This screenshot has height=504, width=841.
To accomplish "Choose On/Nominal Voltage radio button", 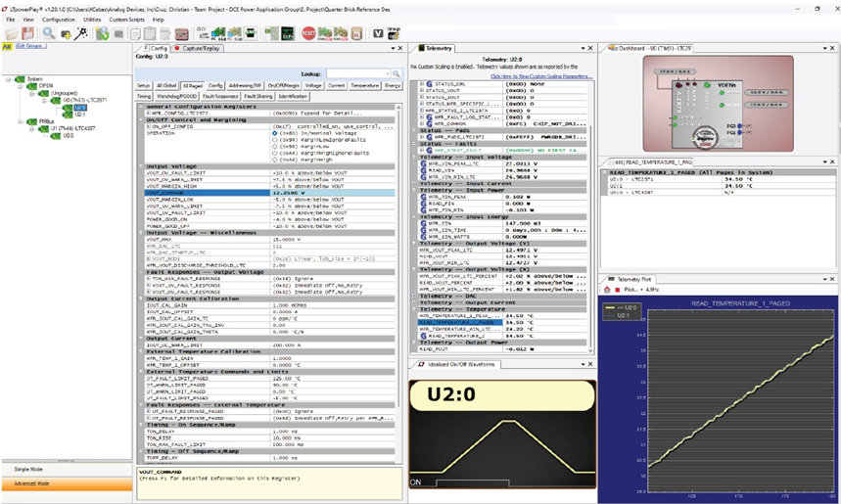I will pos(274,131).
